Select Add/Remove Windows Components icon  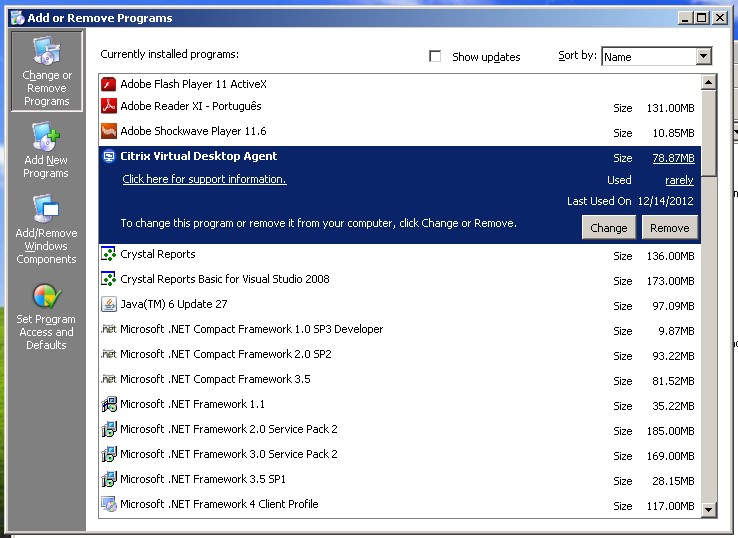[x=46, y=210]
